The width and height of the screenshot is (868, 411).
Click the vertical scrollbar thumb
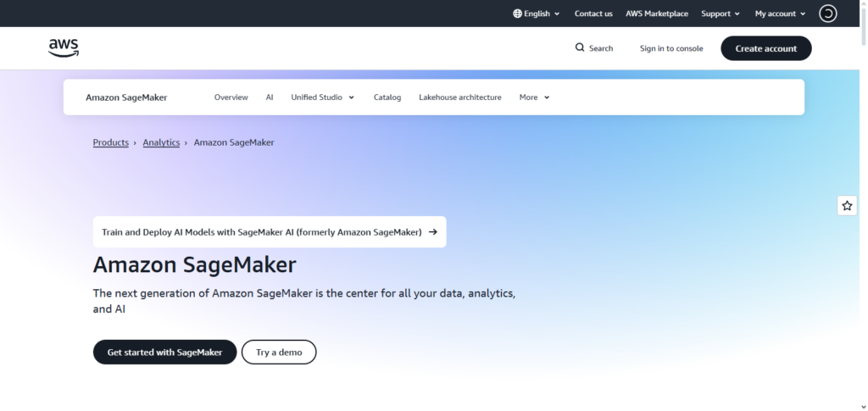point(864,25)
